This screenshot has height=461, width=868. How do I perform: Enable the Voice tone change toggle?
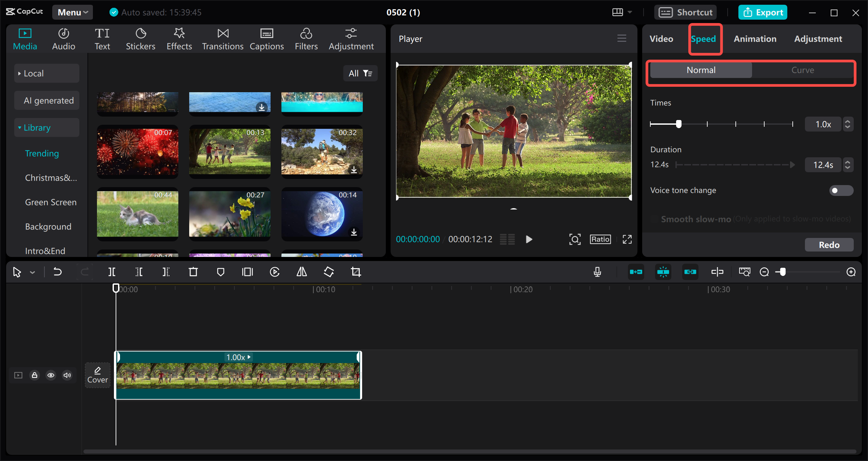pyautogui.click(x=841, y=190)
